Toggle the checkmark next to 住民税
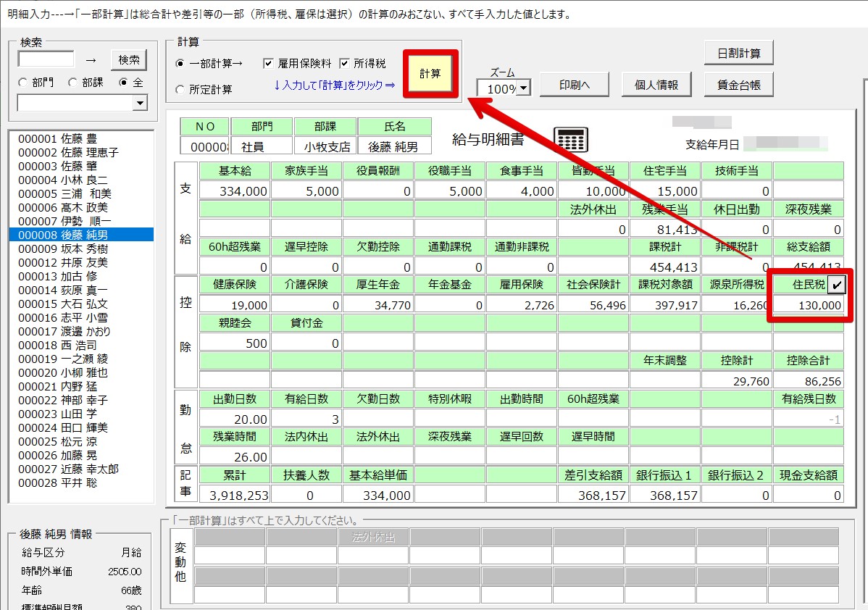This screenshot has height=610, width=868. (837, 286)
